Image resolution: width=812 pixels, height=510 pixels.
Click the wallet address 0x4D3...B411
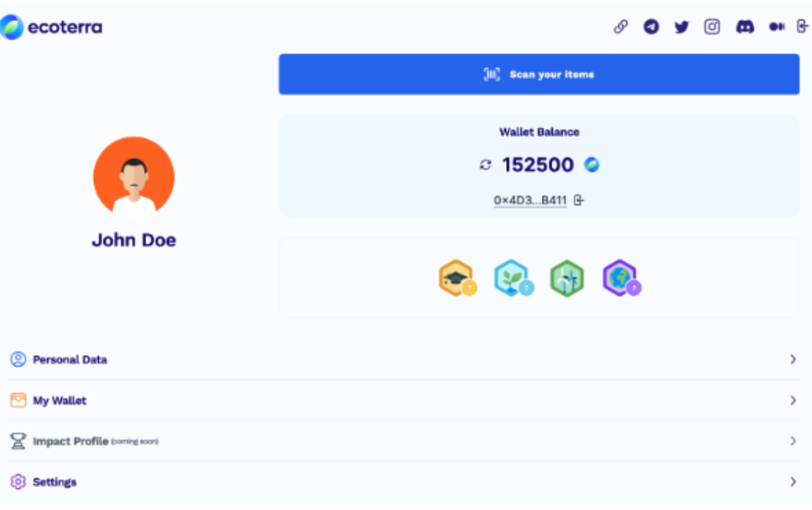[x=530, y=200]
